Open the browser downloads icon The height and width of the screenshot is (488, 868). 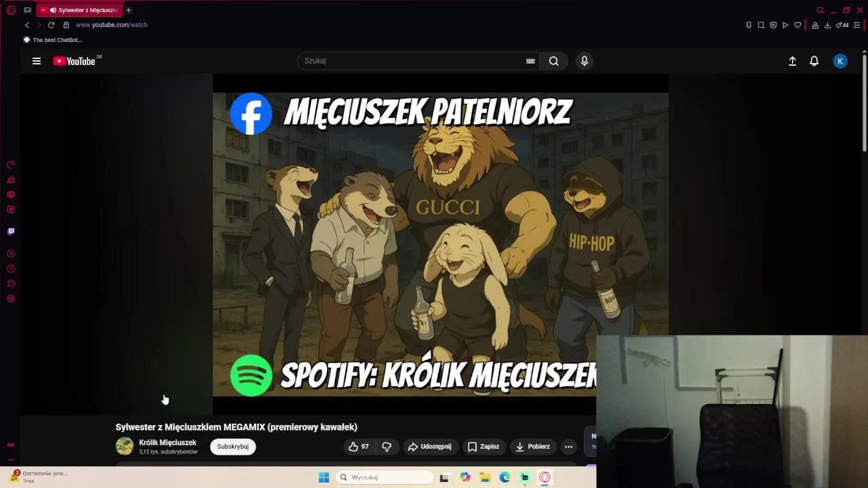click(x=827, y=25)
